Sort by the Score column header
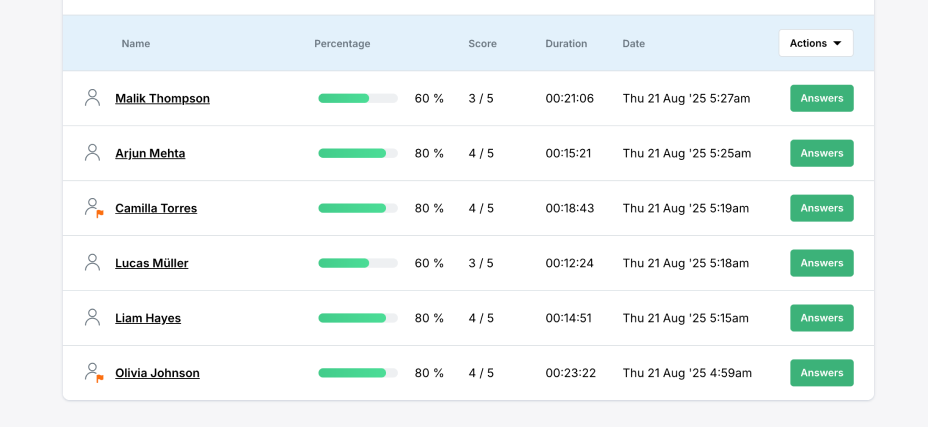This screenshot has width=928, height=427. (x=482, y=44)
